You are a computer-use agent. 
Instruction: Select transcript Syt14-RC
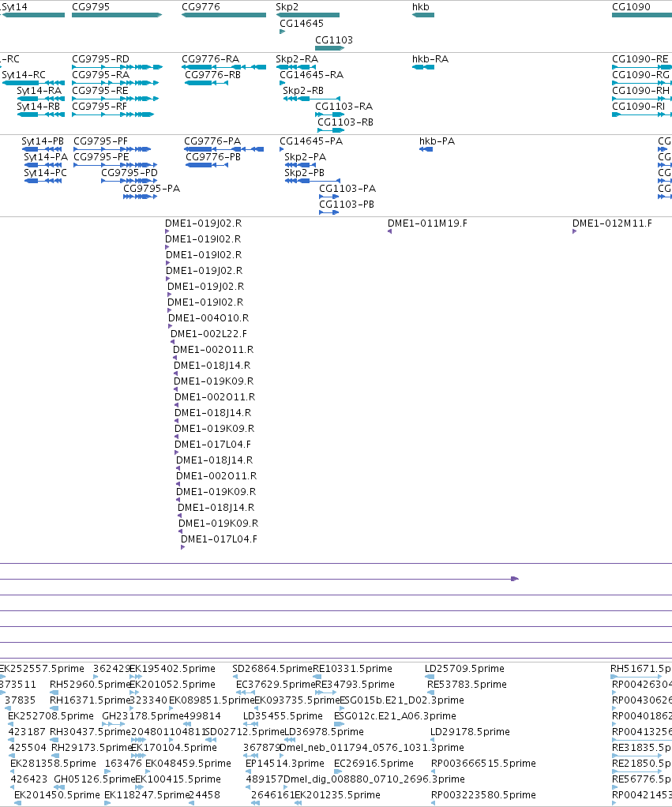[x=24, y=75]
